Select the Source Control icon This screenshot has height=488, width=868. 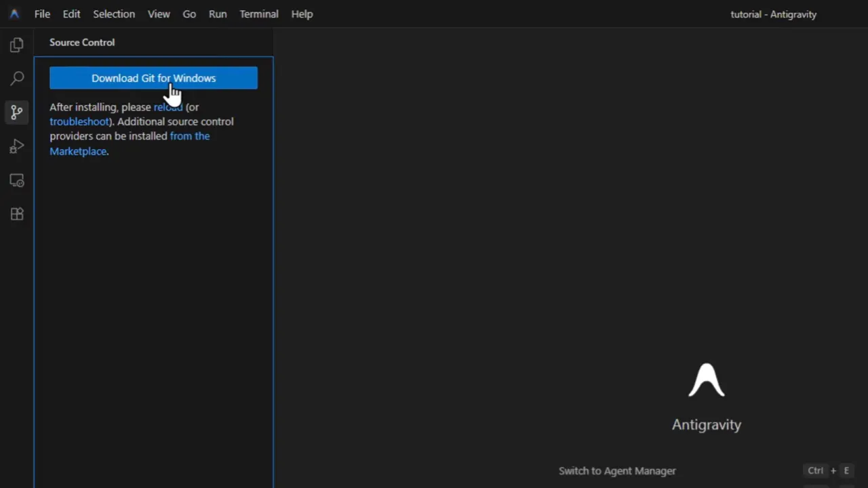[17, 112]
